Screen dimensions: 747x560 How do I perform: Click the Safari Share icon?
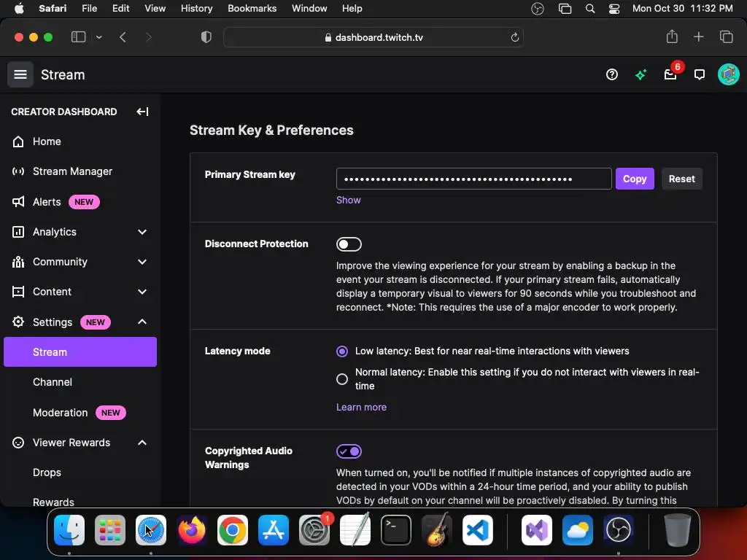click(x=672, y=36)
